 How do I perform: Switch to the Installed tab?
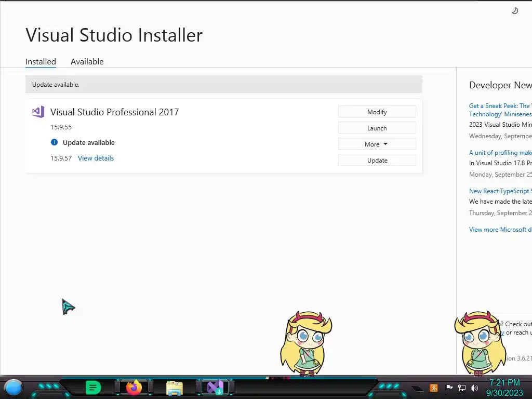41,62
